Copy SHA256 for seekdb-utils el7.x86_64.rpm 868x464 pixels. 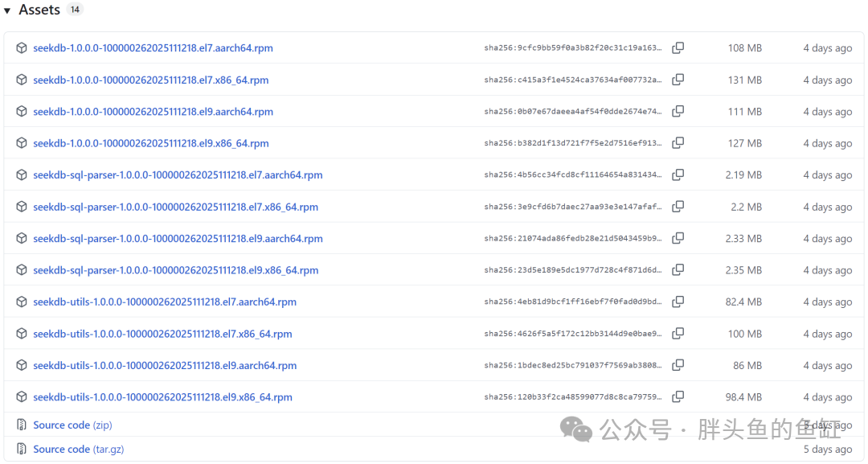click(678, 334)
